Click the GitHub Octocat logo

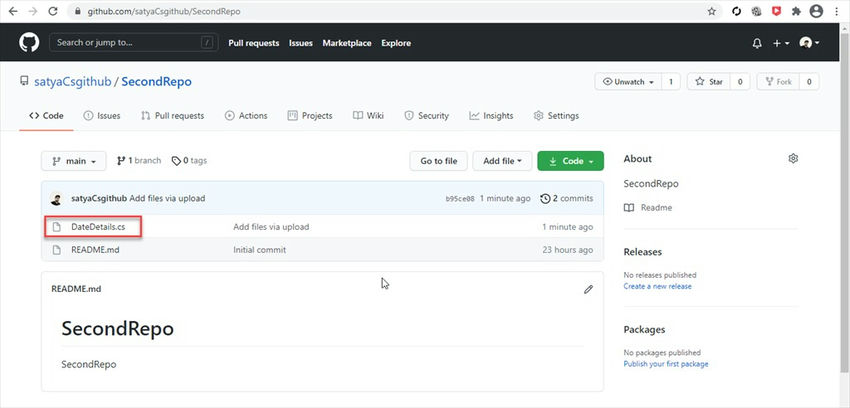28,43
